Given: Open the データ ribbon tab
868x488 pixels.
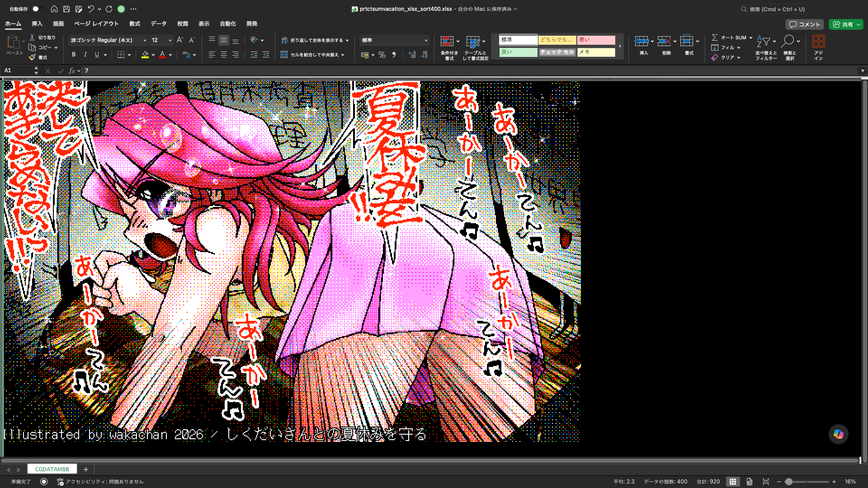Looking at the screenshot, I should [x=159, y=23].
